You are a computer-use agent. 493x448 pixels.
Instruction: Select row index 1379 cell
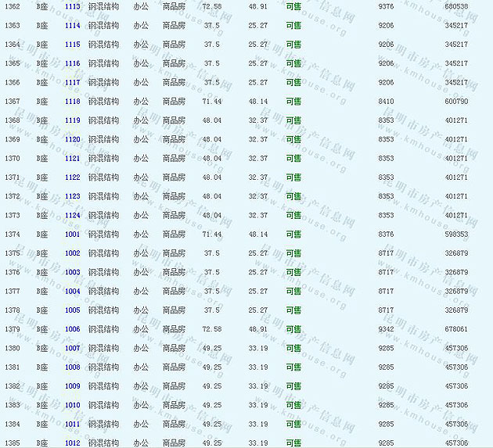click(x=13, y=329)
